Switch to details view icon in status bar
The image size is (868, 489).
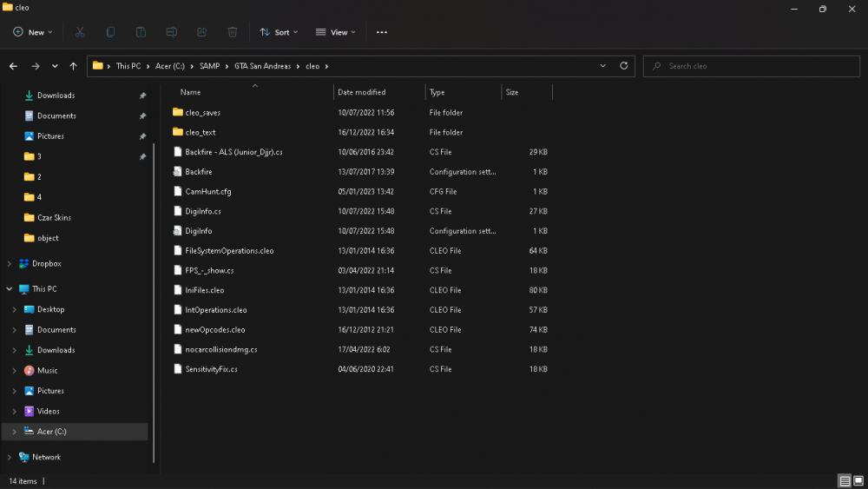click(845, 480)
